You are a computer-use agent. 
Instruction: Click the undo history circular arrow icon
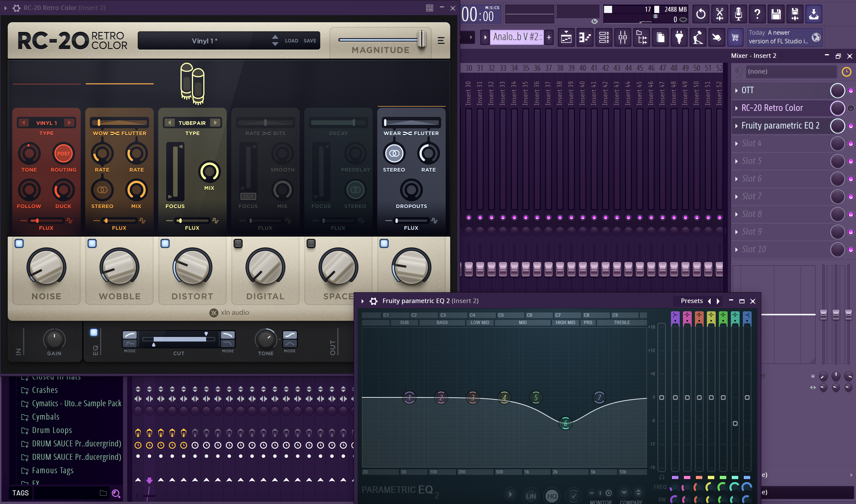[700, 14]
